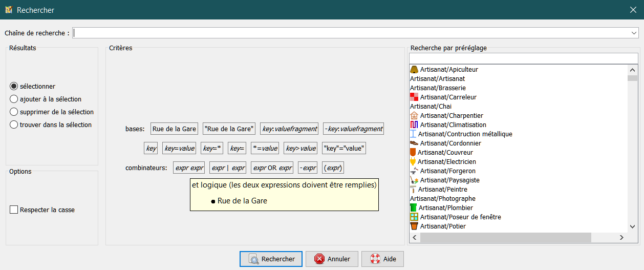This screenshot has width=644, height=270.
Task: Enable the 'Respecter la casse' checkbox
Action: [x=14, y=210]
